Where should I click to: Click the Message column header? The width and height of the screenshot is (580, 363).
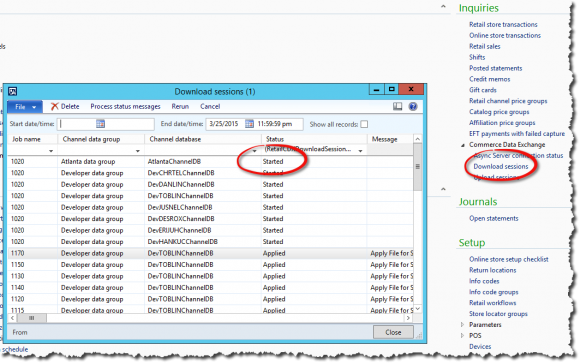[385, 139]
